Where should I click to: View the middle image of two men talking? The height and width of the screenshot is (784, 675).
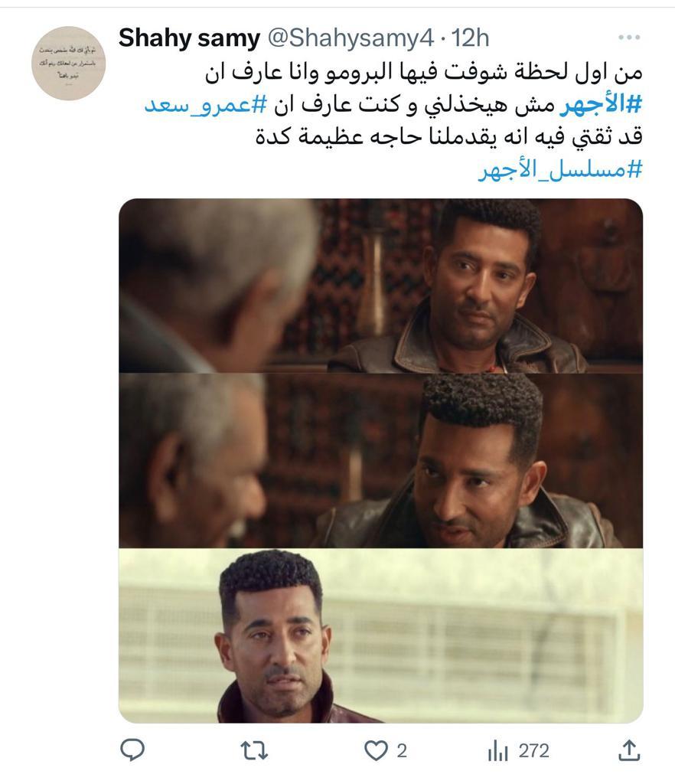(x=380, y=460)
